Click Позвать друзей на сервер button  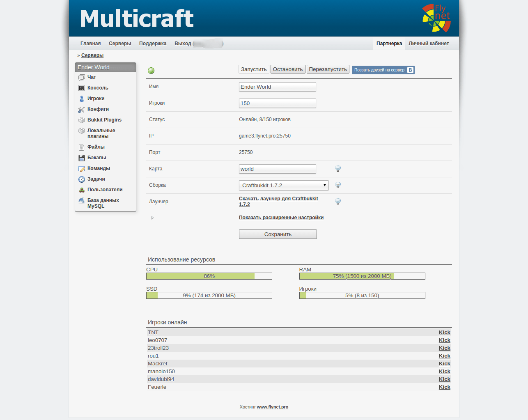[383, 70]
